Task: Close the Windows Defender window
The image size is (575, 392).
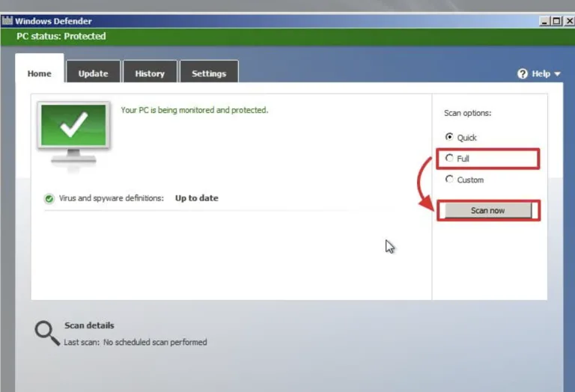Action: click(x=570, y=21)
